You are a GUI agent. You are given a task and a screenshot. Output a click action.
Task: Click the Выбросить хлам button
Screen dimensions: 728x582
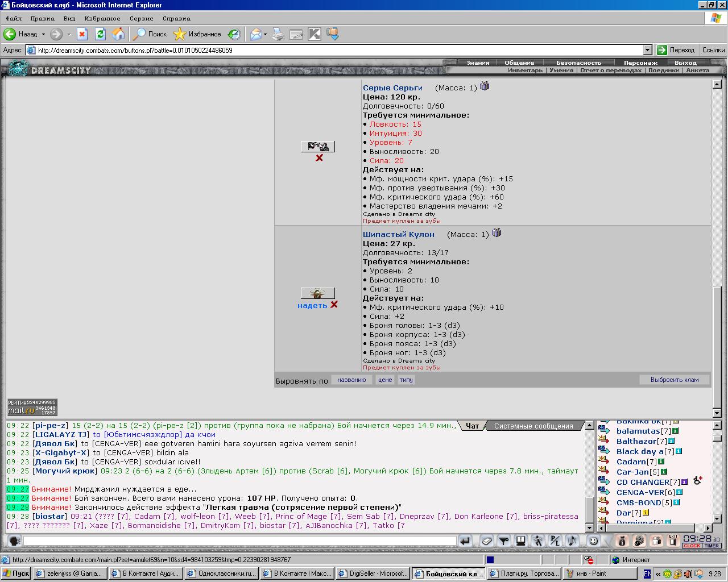675,380
